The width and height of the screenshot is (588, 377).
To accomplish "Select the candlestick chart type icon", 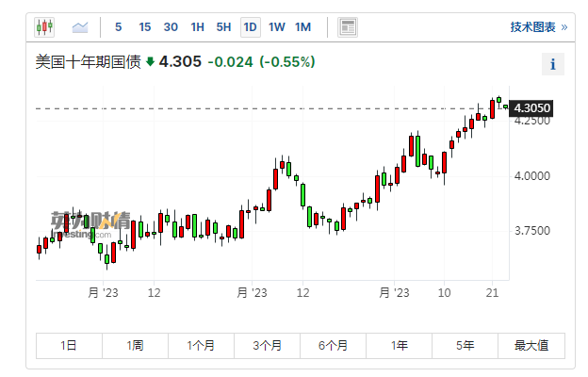I will pos(45,26).
